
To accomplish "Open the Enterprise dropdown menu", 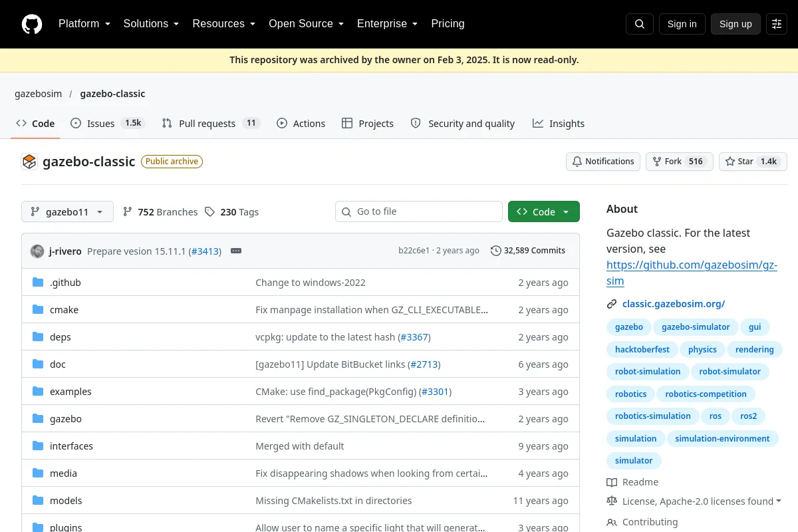I will (387, 24).
